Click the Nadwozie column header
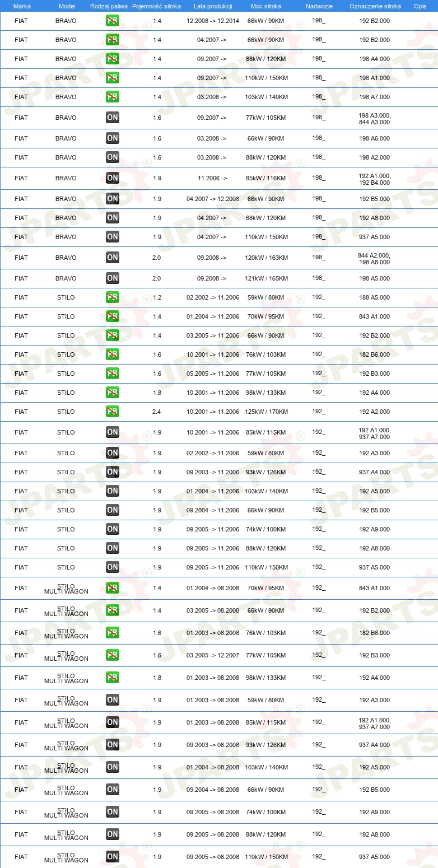438x868 pixels. 319,6
